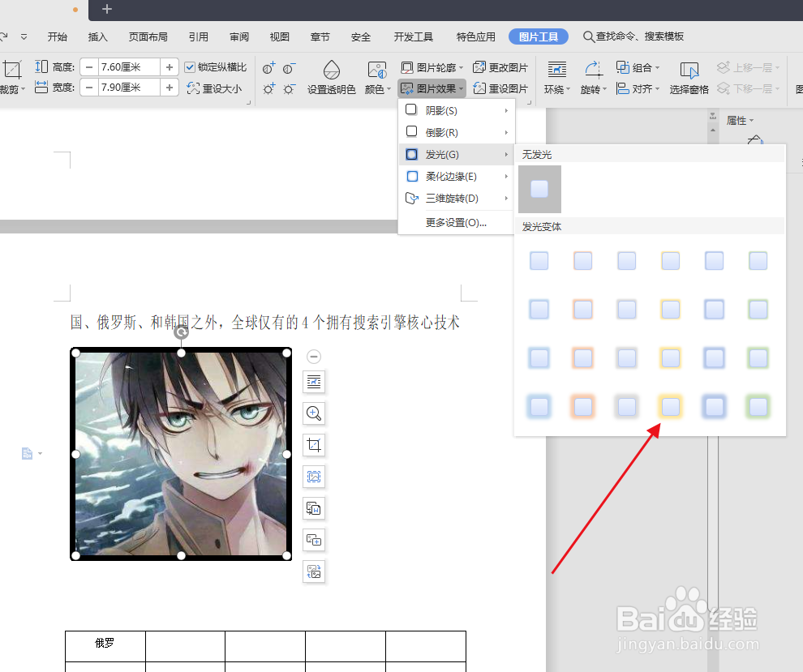Viewport: 803px width, 672px height.
Task: Select orange glow variant in first row
Action: pyautogui.click(x=583, y=260)
